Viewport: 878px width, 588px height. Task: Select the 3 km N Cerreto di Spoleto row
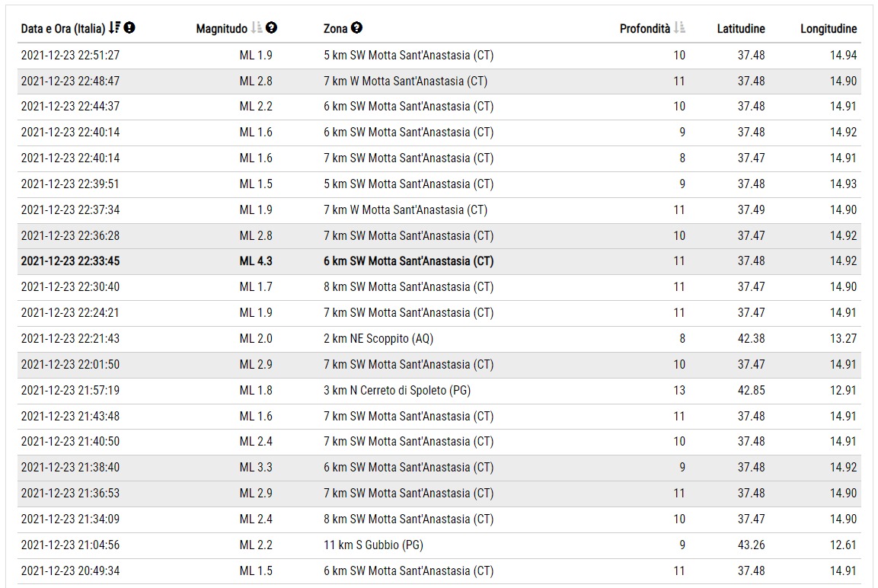396,391
